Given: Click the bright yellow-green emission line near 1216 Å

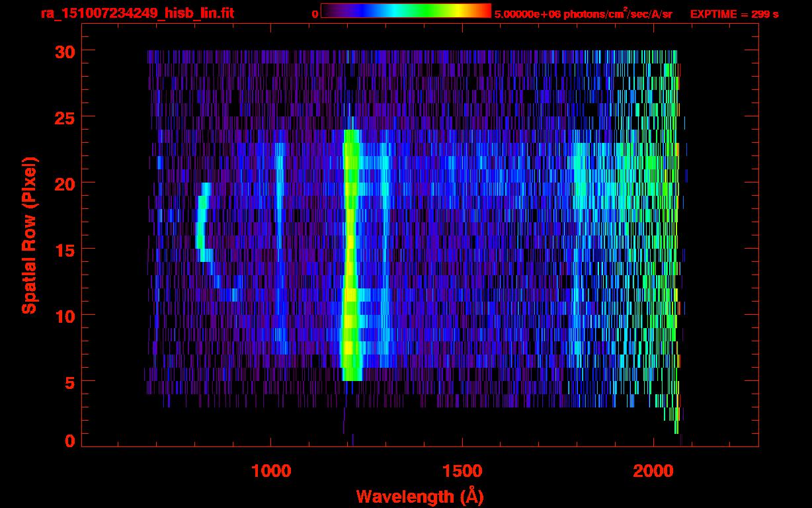Looking at the screenshot, I should (x=350, y=255).
